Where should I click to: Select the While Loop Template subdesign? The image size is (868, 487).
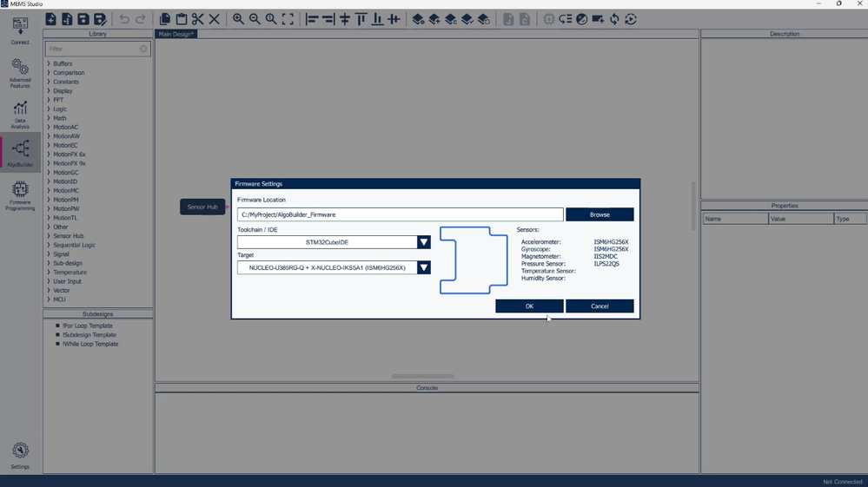click(x=90, y=344)
